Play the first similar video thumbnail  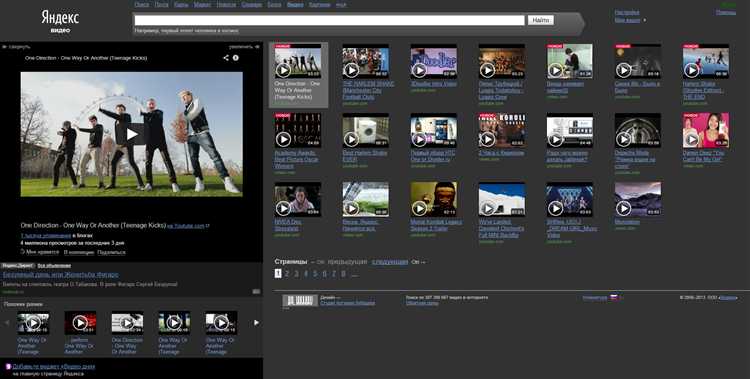click(x=33, y=323)
